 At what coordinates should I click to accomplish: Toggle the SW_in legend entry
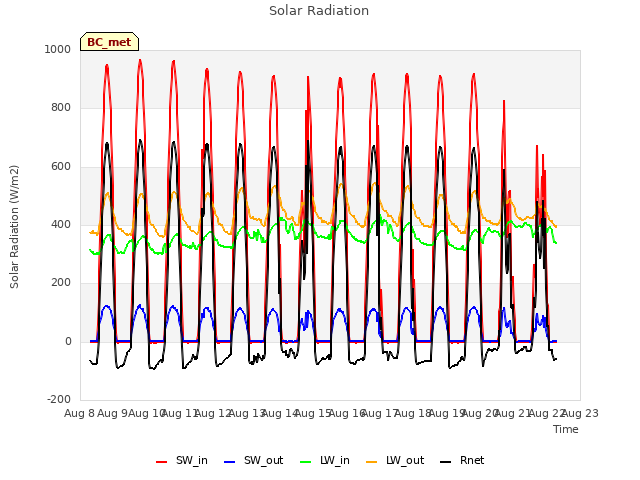182,461
